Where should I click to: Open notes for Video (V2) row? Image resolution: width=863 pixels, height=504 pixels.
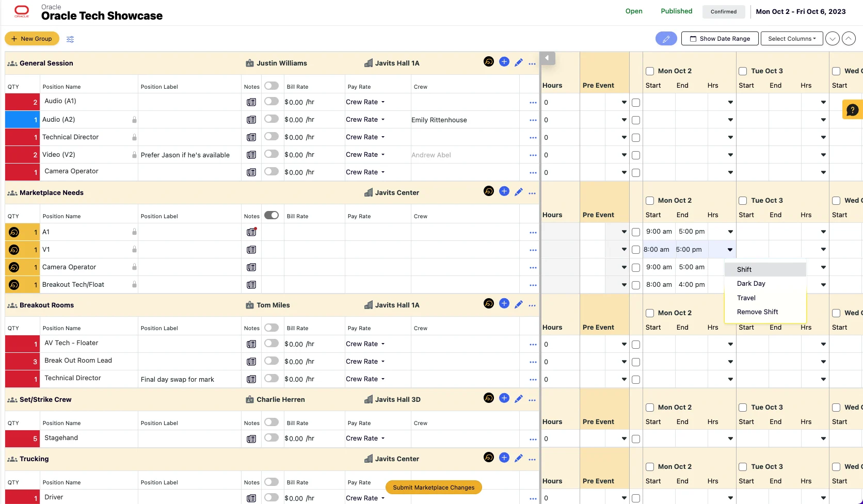tap(251, 155)
